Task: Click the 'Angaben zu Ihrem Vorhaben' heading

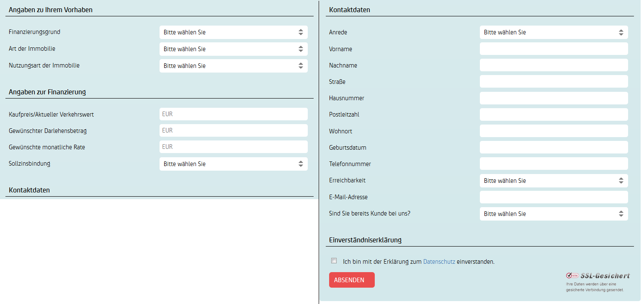Action: 51,10
